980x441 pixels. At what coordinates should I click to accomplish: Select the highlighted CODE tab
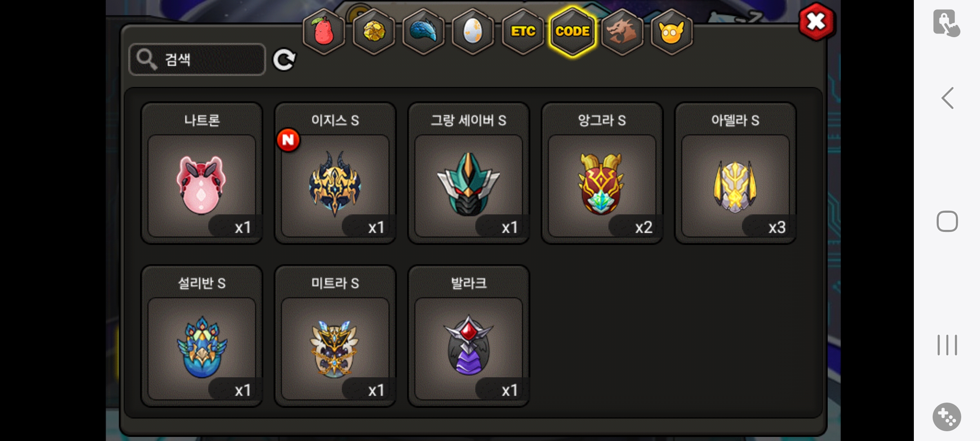(x=572, y=31)
